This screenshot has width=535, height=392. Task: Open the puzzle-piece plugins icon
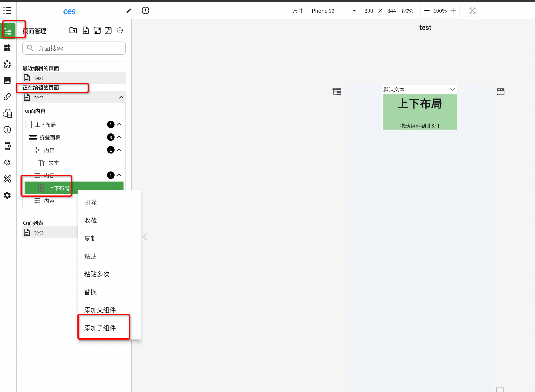coord(7,64)
